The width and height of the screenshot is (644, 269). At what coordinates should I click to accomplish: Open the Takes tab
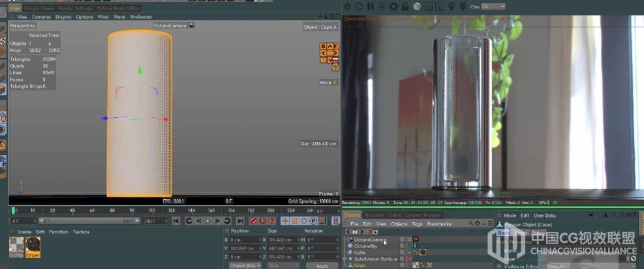(x=395, y=215)
